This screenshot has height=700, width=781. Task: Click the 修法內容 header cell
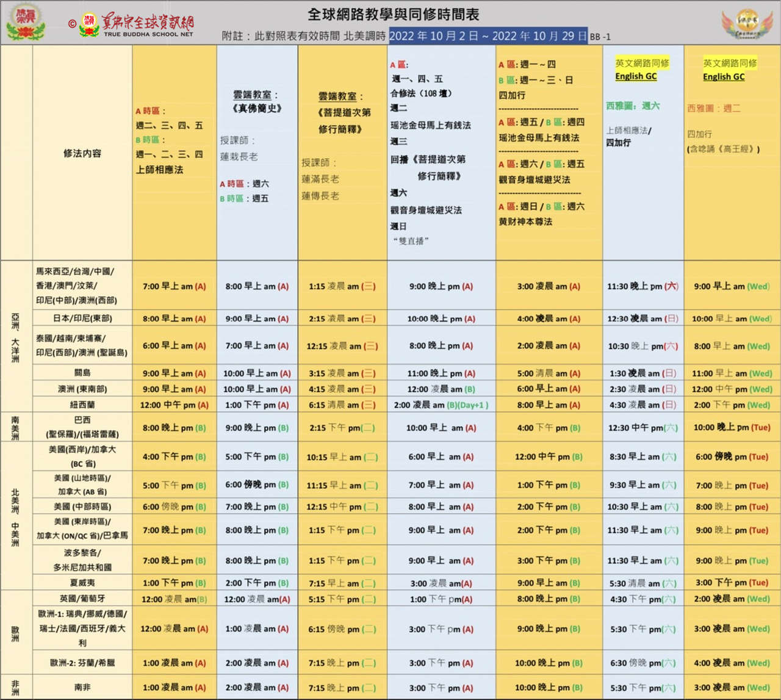point(82,153)
